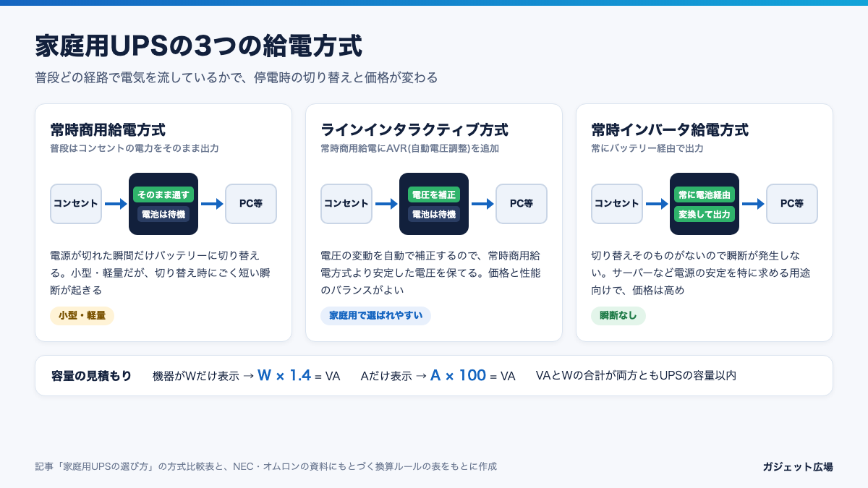
Task: Click the arrow between コンセント and 電圧を補正
Action: (x=386, y=204)
